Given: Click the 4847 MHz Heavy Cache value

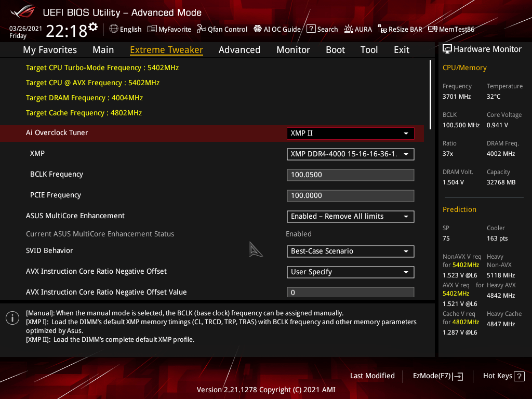Looking at the screenshot, I should [x=501, y=324].
